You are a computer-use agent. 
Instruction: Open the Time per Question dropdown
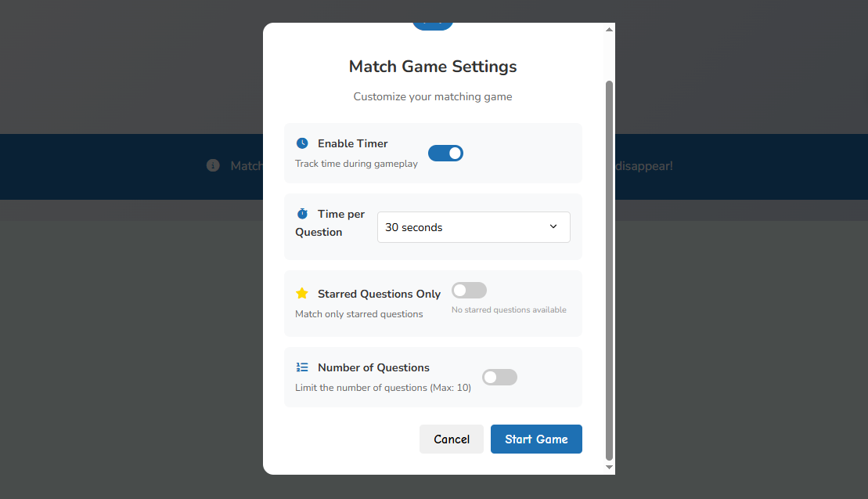pos(473,226)
